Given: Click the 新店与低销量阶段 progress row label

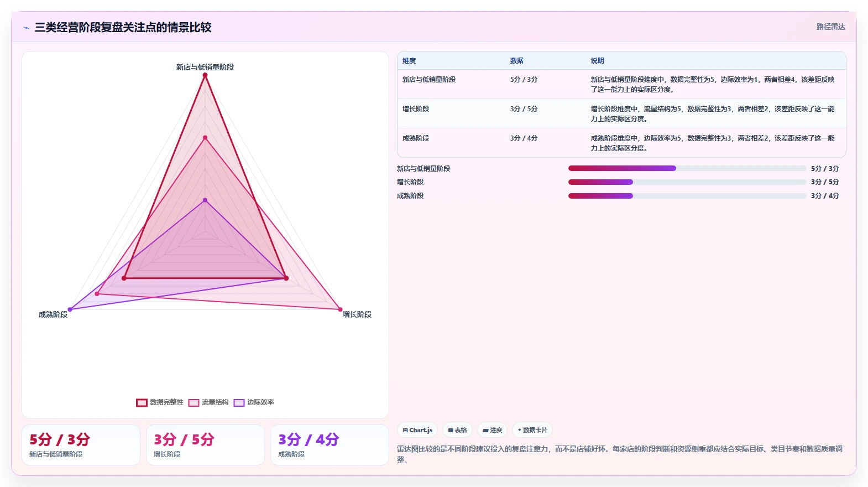Looking at the screenshot, I should 423,169.
